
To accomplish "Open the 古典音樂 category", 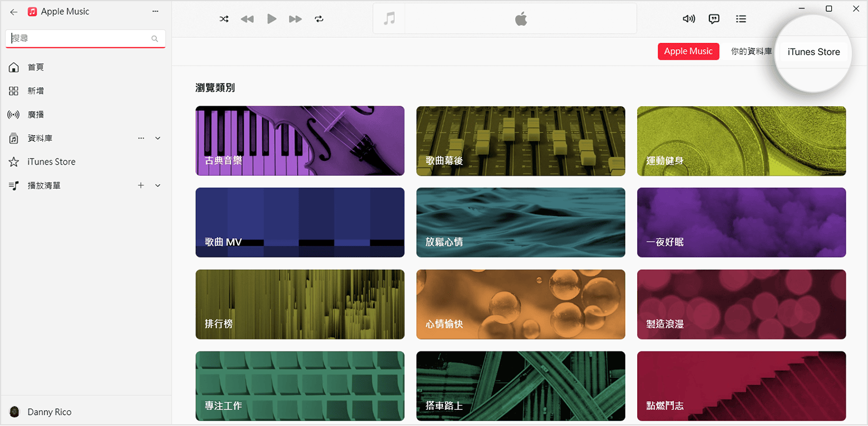I will point(300,141).
